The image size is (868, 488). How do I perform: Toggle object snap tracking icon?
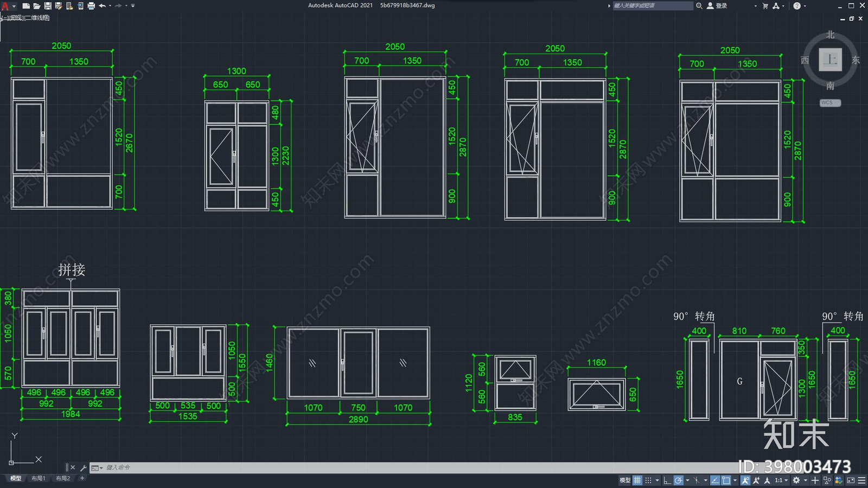click(715, 480)
